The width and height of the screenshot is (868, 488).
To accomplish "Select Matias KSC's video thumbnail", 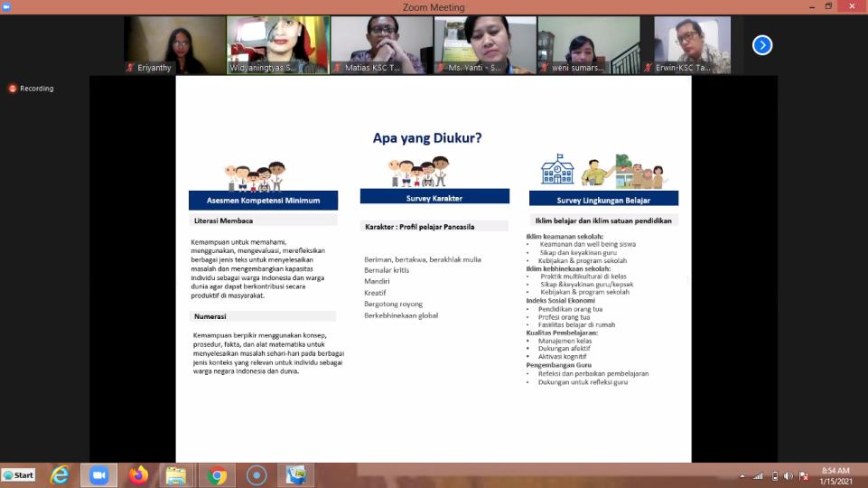I will click(381, 45).
